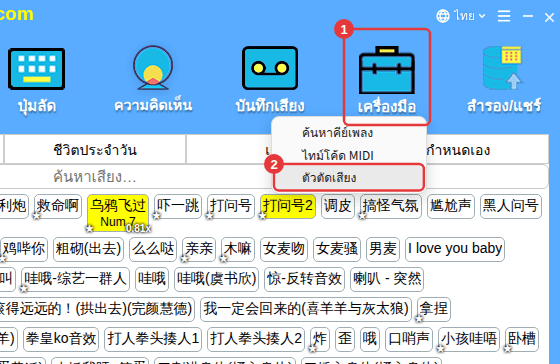
Task: Play the yellow 打问号2 sound
Action: coord(288,206)
